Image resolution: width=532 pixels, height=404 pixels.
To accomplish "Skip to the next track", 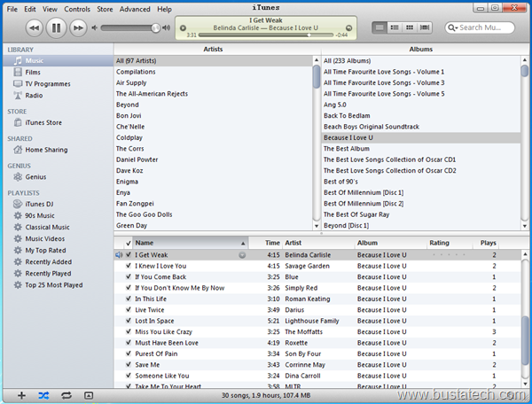I will click(x=78, y=27).
